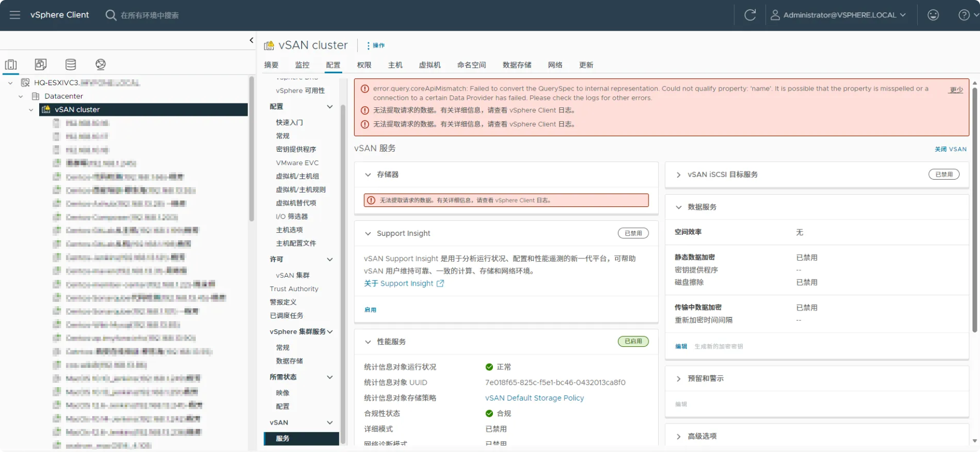The image size is (980, 452).
Task: Select Datacenter in the inventory tree
Action: [x=63, y=96]
